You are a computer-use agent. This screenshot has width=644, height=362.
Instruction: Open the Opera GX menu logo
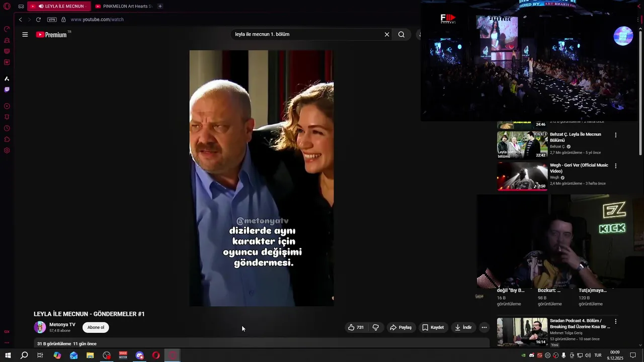pyautogui.click(x=7, y=6)
